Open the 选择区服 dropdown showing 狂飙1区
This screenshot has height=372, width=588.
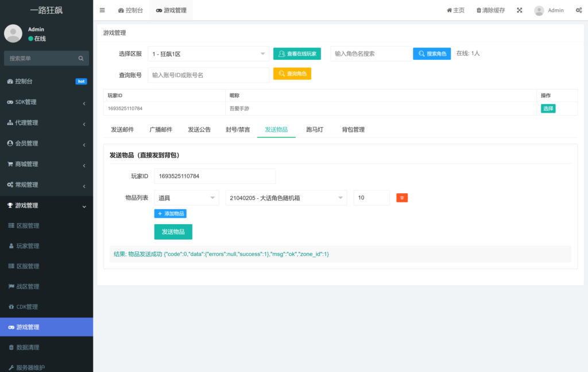click(x=208, y=53)
